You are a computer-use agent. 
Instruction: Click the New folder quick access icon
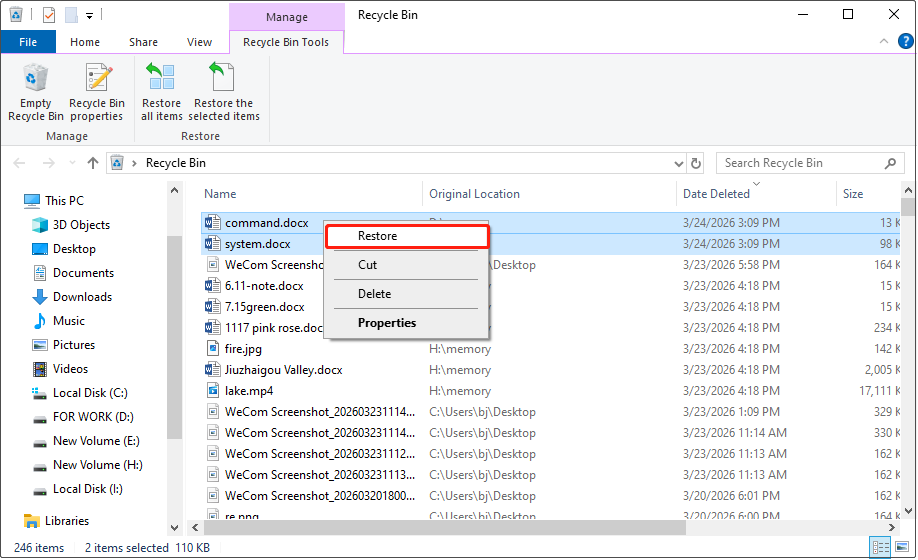71,15
